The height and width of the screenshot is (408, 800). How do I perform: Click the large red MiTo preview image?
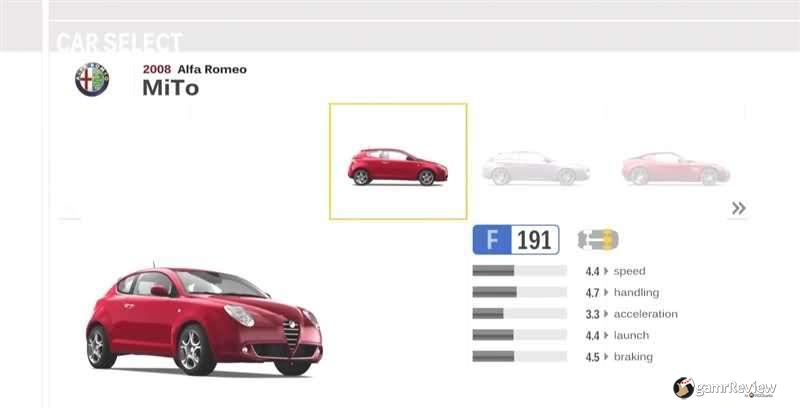[x=204, y=321]
